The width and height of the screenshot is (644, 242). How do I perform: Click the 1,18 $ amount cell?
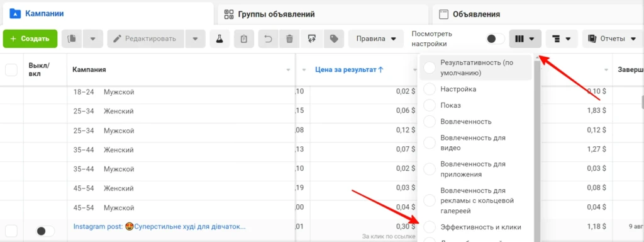(596, 226)
